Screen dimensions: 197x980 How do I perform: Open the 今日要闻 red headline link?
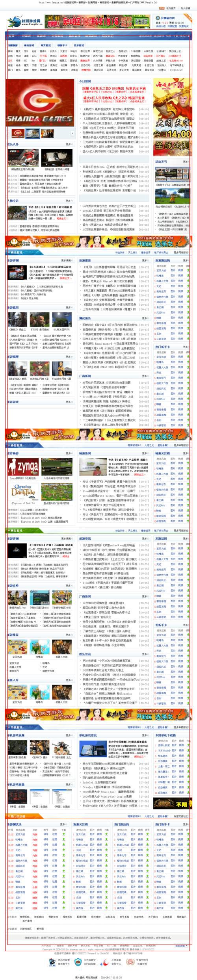click(x=114, y=88)
